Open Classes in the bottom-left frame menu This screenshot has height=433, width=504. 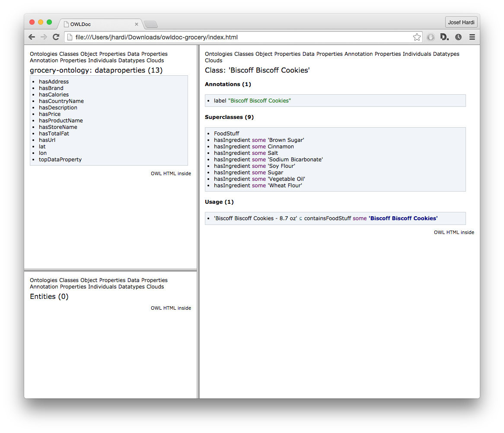point(69,280)
